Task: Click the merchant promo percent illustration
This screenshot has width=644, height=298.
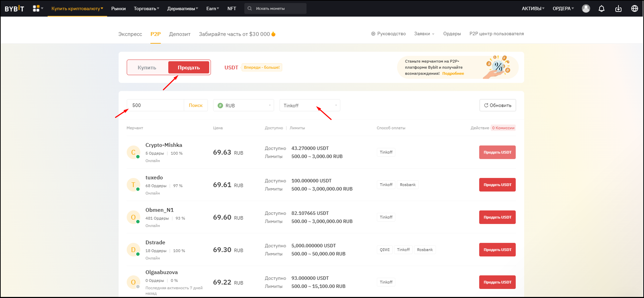Action: coord(497,67)
